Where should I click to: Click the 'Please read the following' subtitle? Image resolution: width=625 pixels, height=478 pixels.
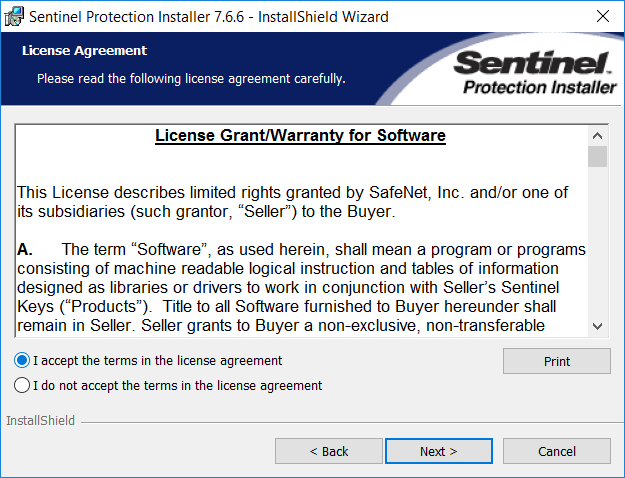click(191, 77)
